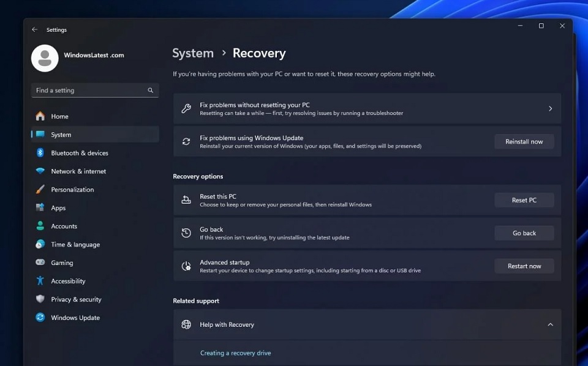Click the Related support heading

point(196,301)
